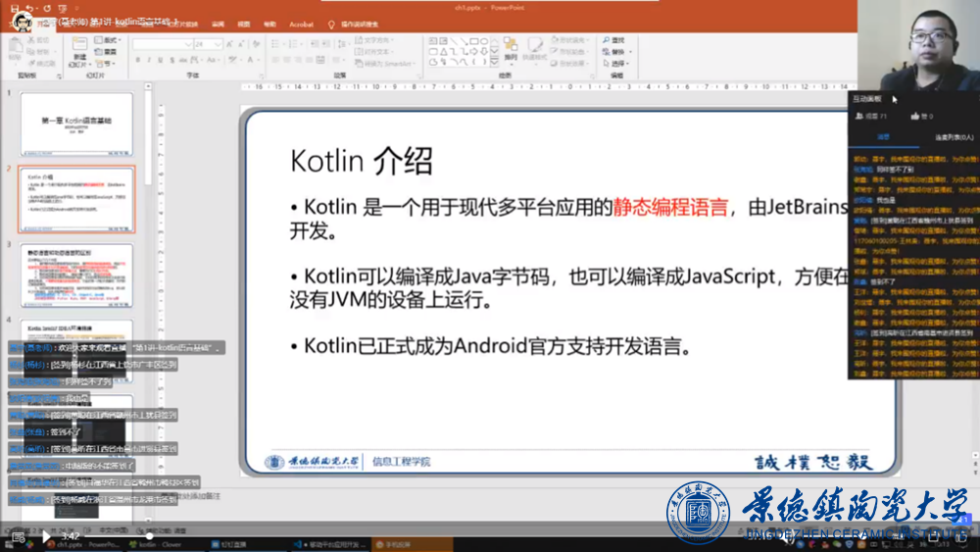Select the oval shape in shapes gallery
The image size is (980, 552).
(x=484, y=41)
